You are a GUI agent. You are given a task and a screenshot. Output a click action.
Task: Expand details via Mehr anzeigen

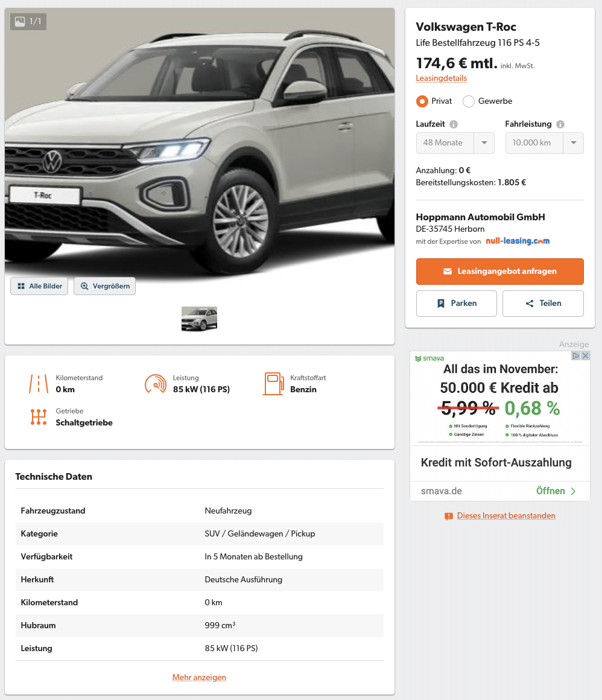click(x=199, y=677)
